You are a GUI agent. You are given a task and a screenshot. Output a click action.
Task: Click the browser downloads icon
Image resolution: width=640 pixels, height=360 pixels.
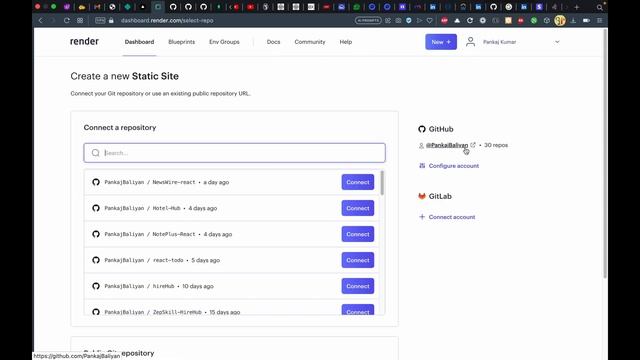(x=573, y=20)
